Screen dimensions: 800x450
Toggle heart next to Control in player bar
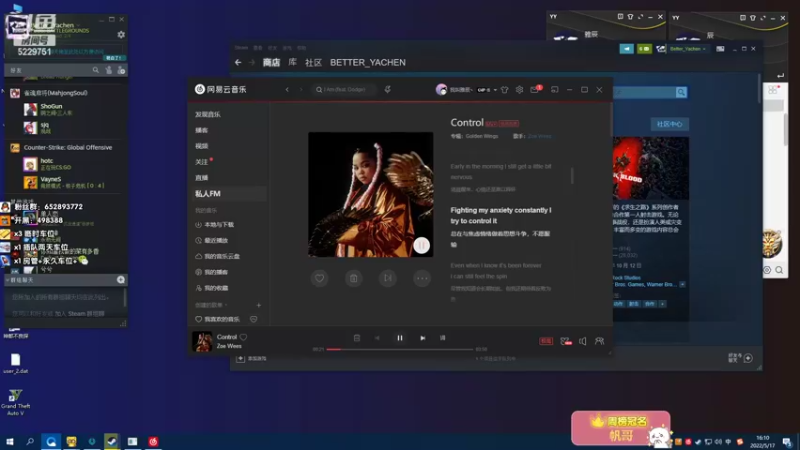pos(243,337)
